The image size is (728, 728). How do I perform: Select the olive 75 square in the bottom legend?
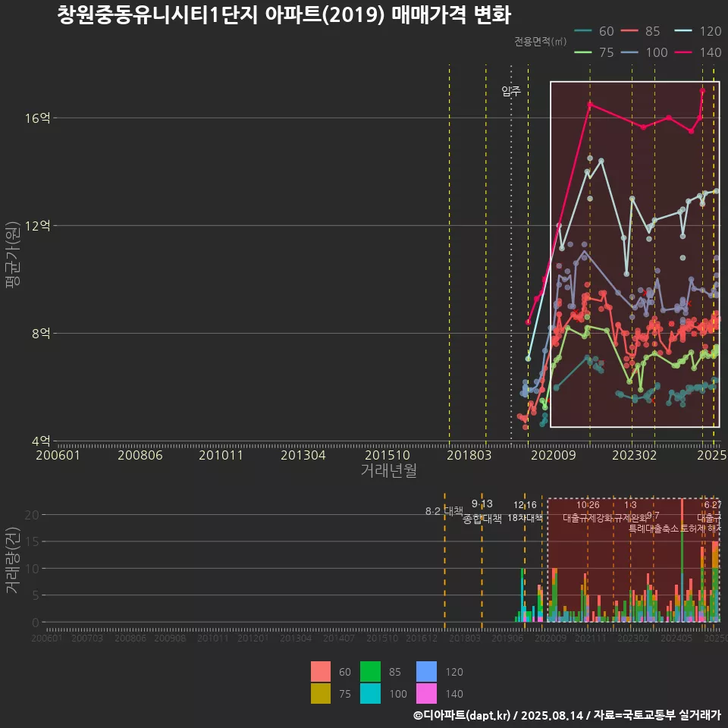pyautogui.click(x=321, y=693)
